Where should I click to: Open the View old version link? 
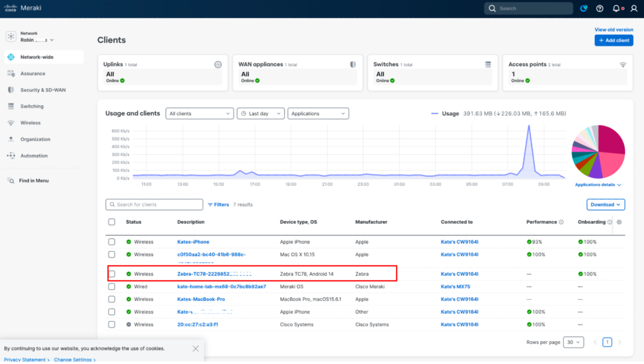click(614, 30)
